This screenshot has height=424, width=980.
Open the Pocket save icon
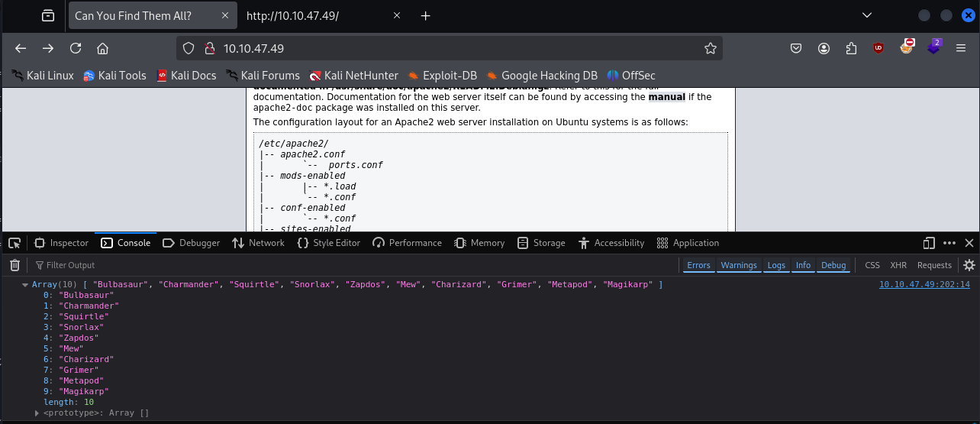[795, 48]
